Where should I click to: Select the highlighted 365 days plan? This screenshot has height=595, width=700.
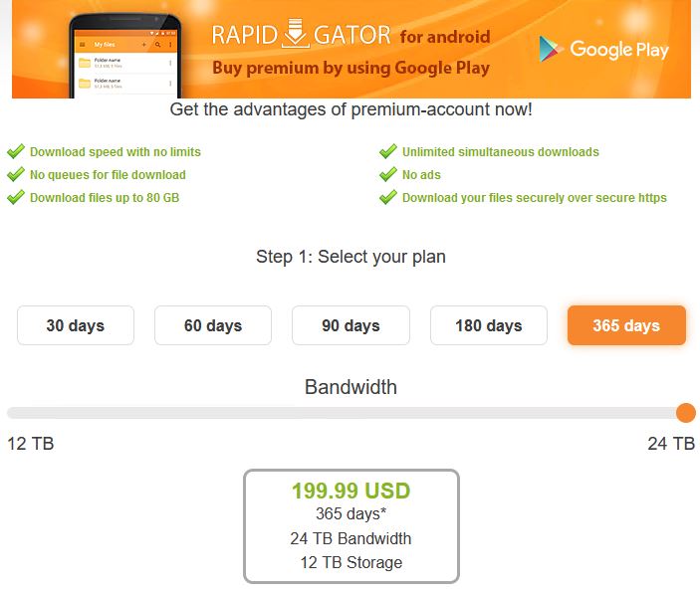point(626,325)
